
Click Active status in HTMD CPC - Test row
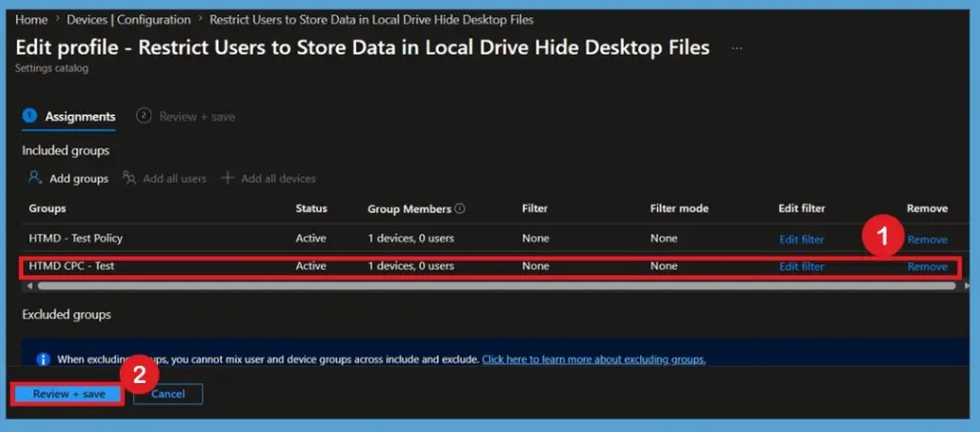[x=311, y=265]
